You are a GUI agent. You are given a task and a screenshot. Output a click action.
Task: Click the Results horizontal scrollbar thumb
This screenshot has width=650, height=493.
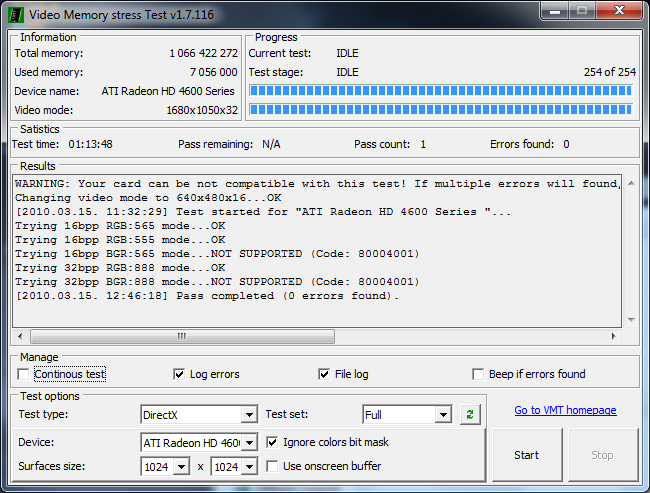click(182, 336)
